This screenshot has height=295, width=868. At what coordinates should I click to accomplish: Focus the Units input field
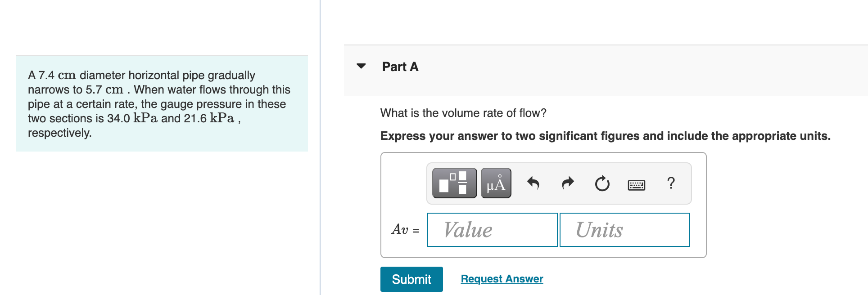pos(624,230)
